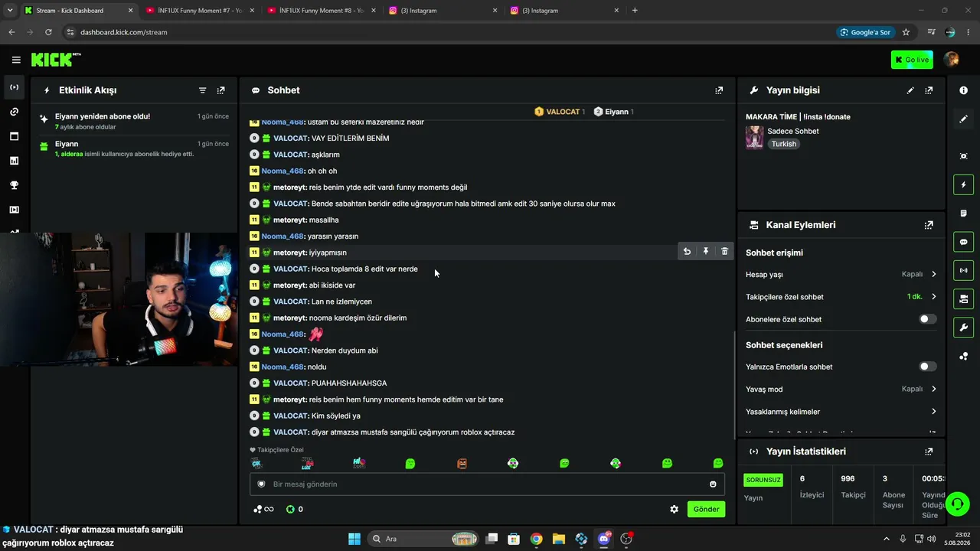Open a new browser tab
The width and height of the screenshot is (980, 551).
click(635, 11)
